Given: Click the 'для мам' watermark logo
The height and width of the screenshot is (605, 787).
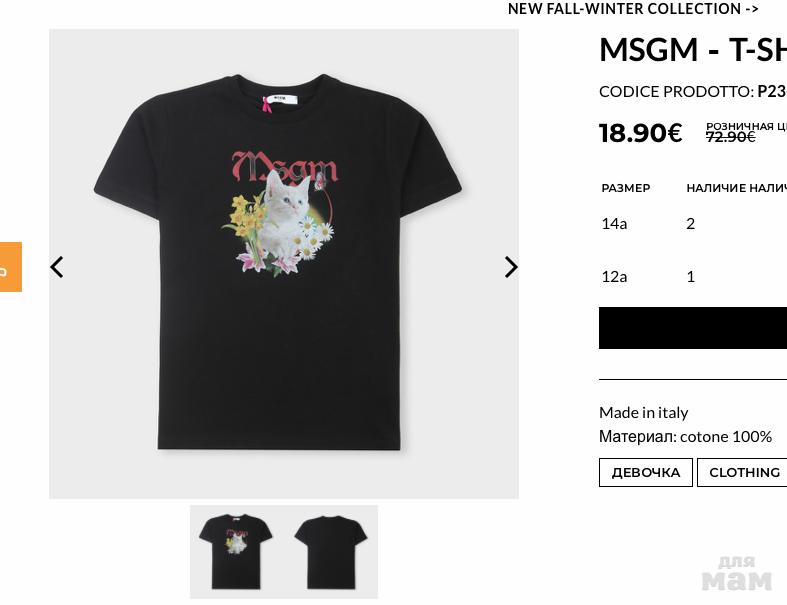Looking at the screenshot, I should pos(737,573).
